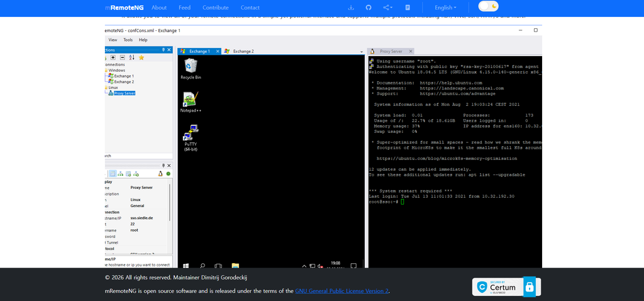Open File Explorer from remote taskbar
Screen dimensions: 644x301
pyautogui.click(x=235, y=266)
